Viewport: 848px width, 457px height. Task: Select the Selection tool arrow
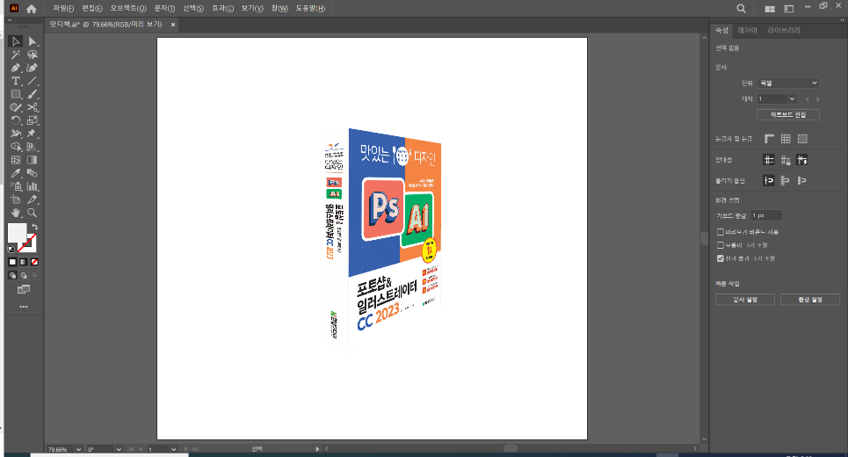pyautogui.click(x=16, y=42)
